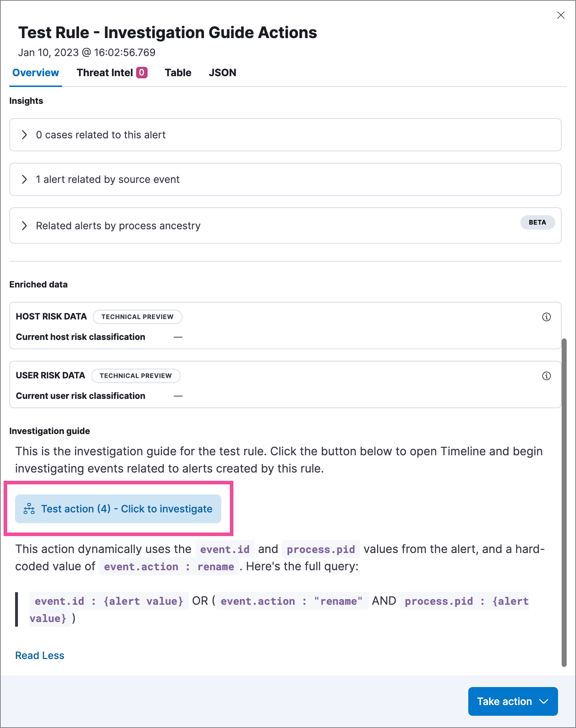
Task: Select the Overview tab
Action: [x=36, y=73]
